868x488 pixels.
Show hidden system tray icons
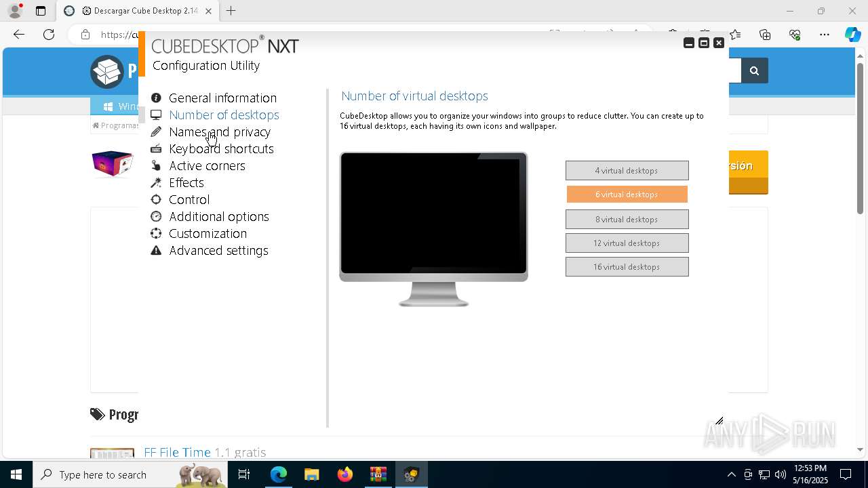point(731,474)
